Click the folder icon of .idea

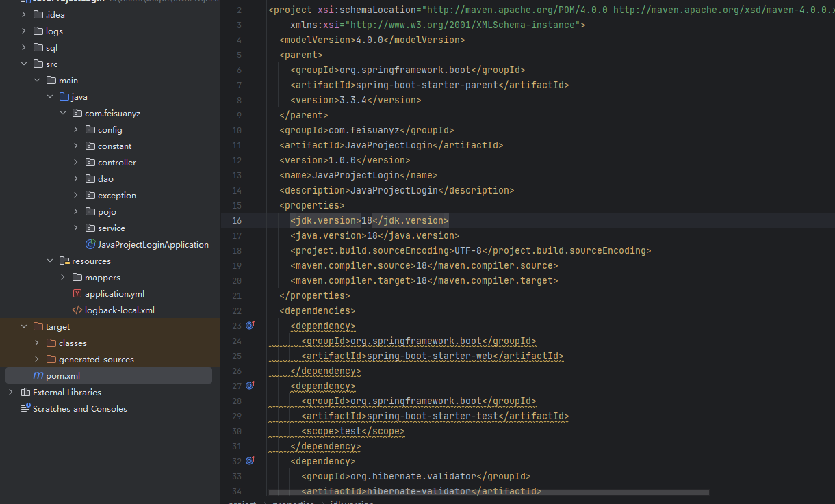pos(38,14)
